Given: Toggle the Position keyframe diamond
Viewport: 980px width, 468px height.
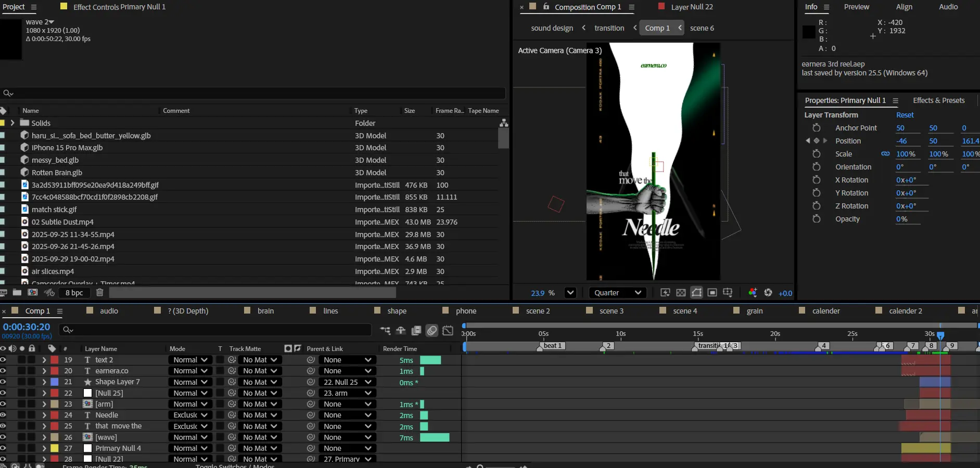Looking at the screenshot, I should coord(816,141).
